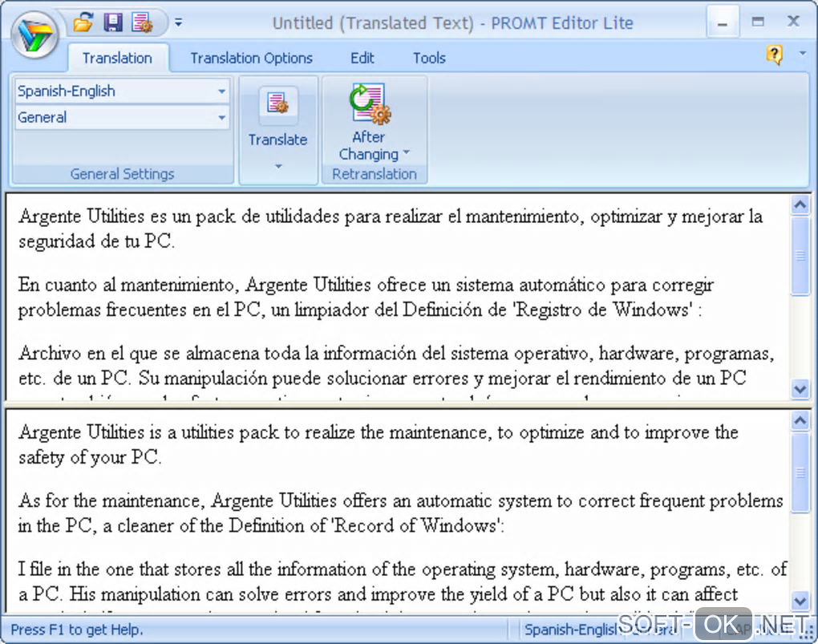The image size is (818, 644).
Task: Click the translation pane scrollbar thumb
Action: (800, 472)
